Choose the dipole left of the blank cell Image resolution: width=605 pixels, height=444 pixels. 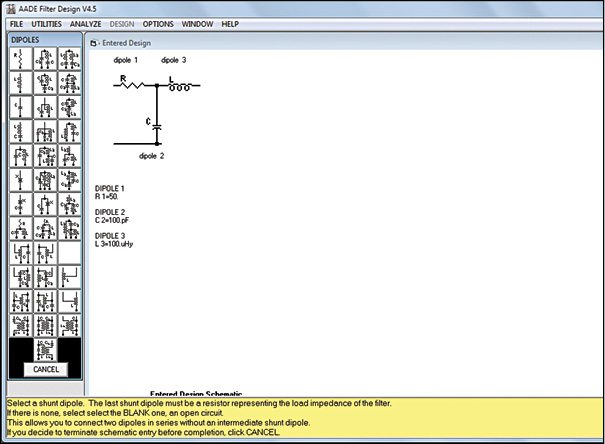coord(44,253)
